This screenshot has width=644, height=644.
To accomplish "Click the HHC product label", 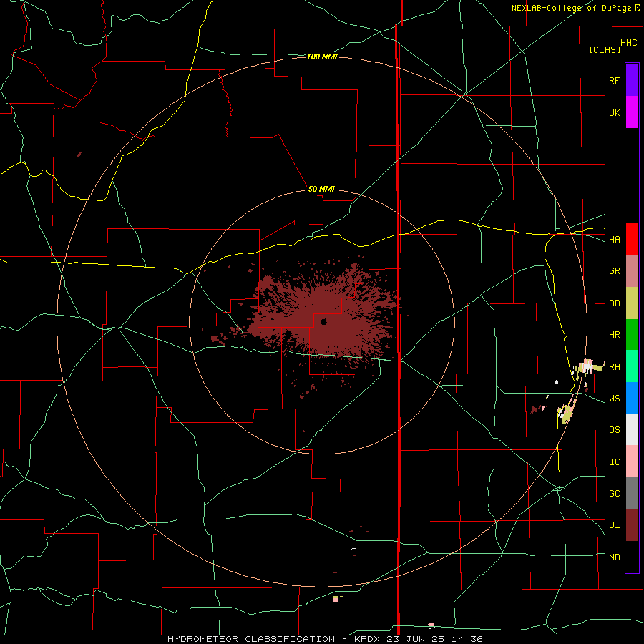I will coord(628,43).
